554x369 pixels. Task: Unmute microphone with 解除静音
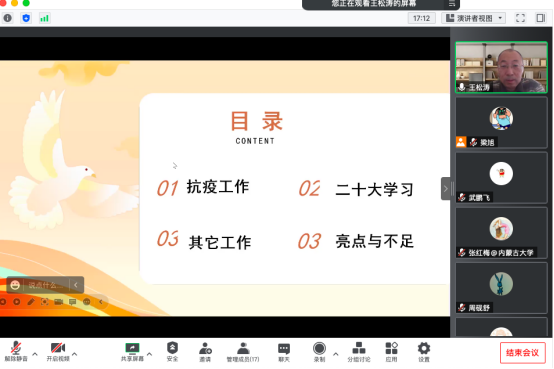click(x=16, y=352)
